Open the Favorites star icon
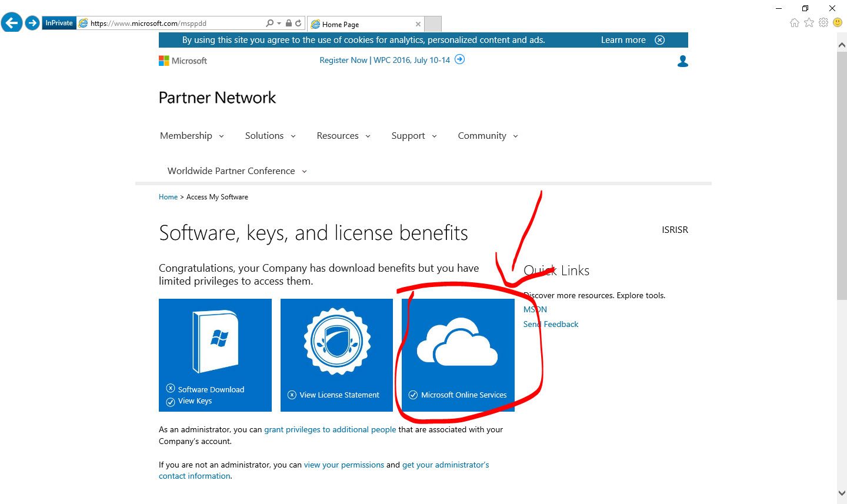This screenshot has width=847, height=504. pyautogui.click(x=809, y=22)
